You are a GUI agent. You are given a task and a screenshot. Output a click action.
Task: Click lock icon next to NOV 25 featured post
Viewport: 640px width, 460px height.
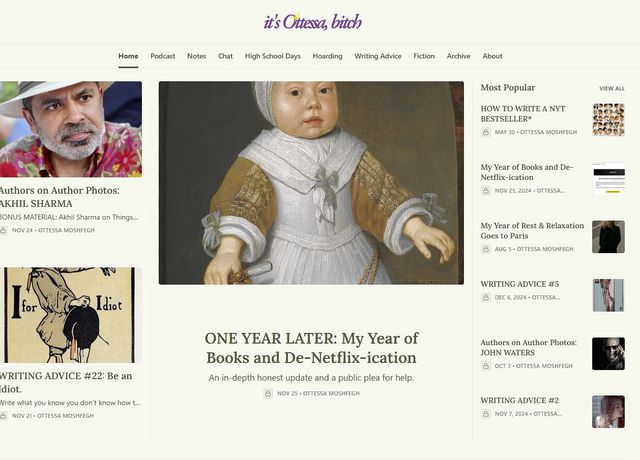point(268,393)
